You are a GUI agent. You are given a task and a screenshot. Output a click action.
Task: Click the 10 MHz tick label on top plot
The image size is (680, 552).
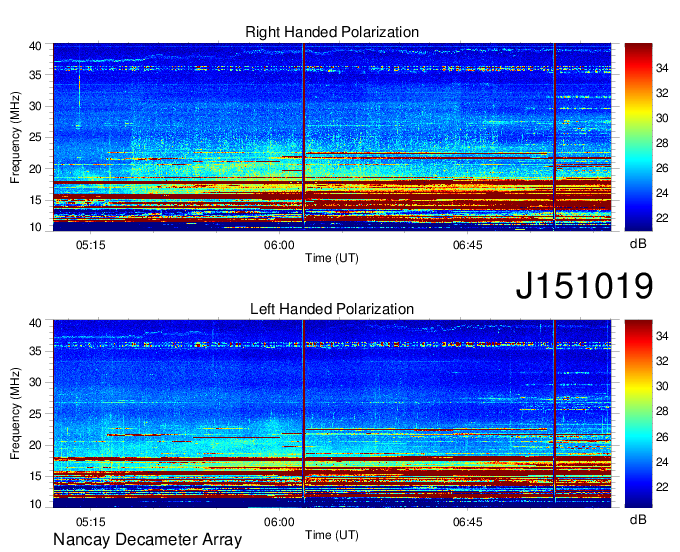35,227
